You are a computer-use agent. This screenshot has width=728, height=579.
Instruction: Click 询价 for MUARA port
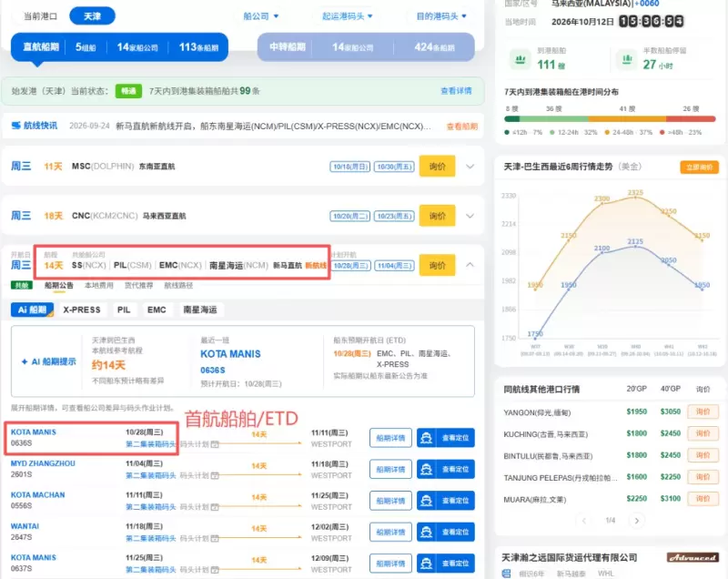point(703,499)
